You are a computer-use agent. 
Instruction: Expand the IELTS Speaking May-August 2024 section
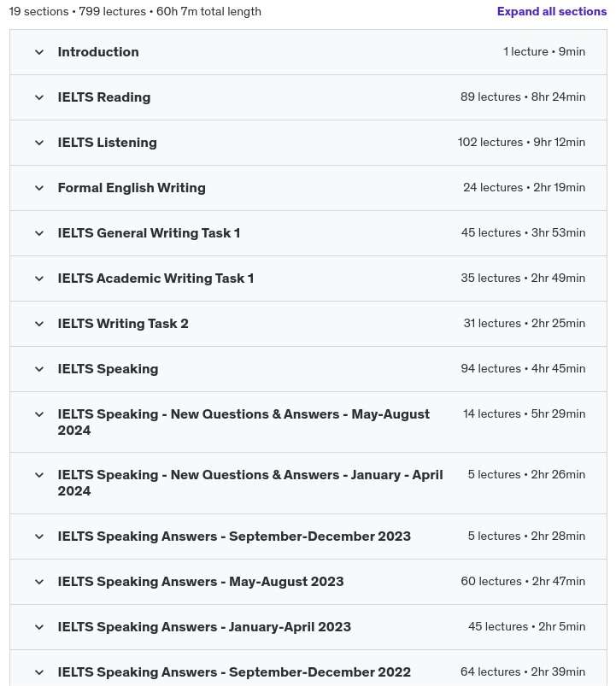(39, 414)
